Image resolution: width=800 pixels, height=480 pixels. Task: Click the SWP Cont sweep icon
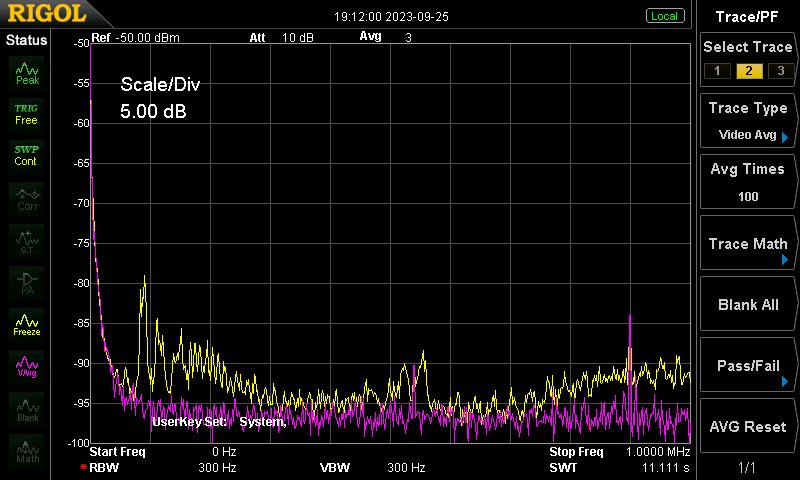pos(27,156)
